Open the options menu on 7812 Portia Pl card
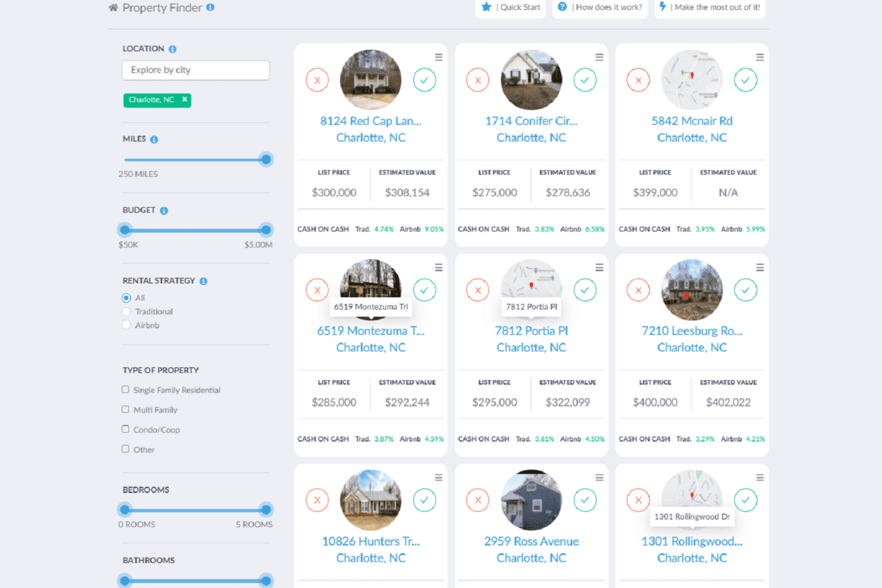Image resolution: width=882 pixels, height=588 pixels. tap(599, 266)
